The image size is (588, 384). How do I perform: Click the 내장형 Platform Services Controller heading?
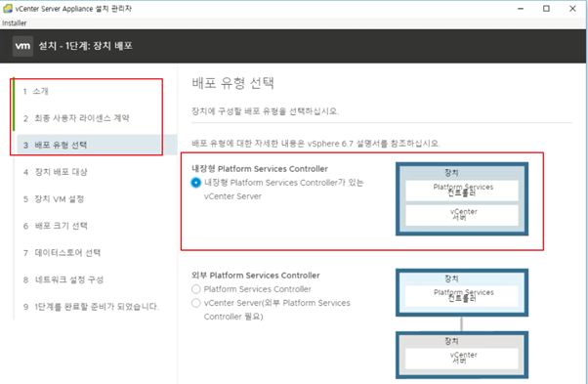click(x=260, y=169)
